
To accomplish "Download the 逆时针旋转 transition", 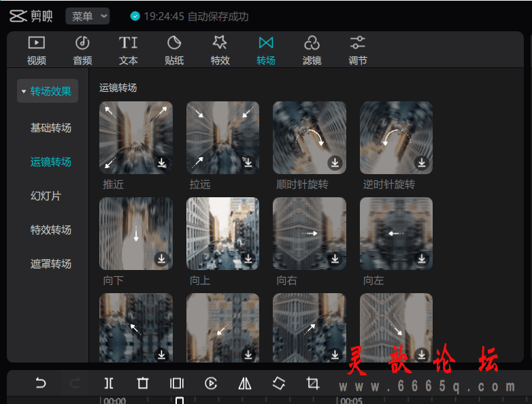I will (x=422, y=163).
